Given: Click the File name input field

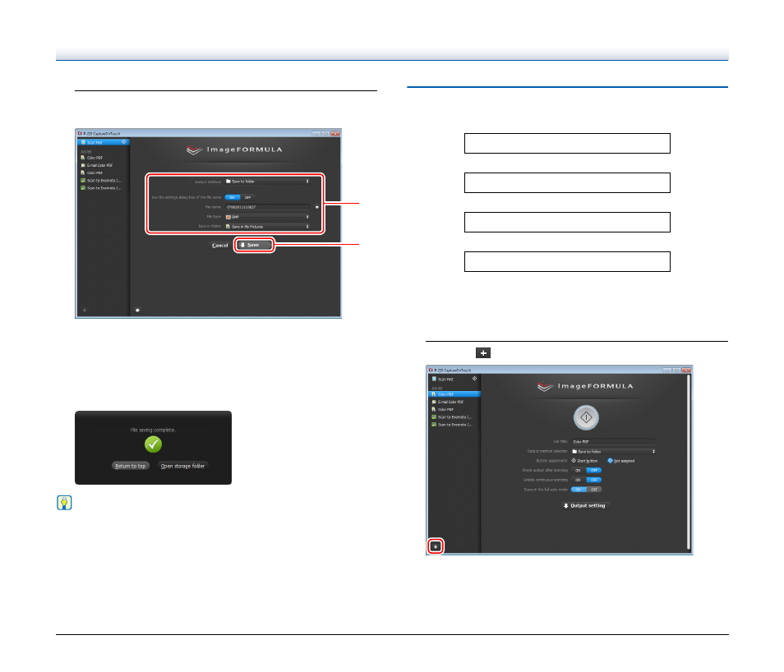Looking at the screenshot, I should tap(268, 207).
